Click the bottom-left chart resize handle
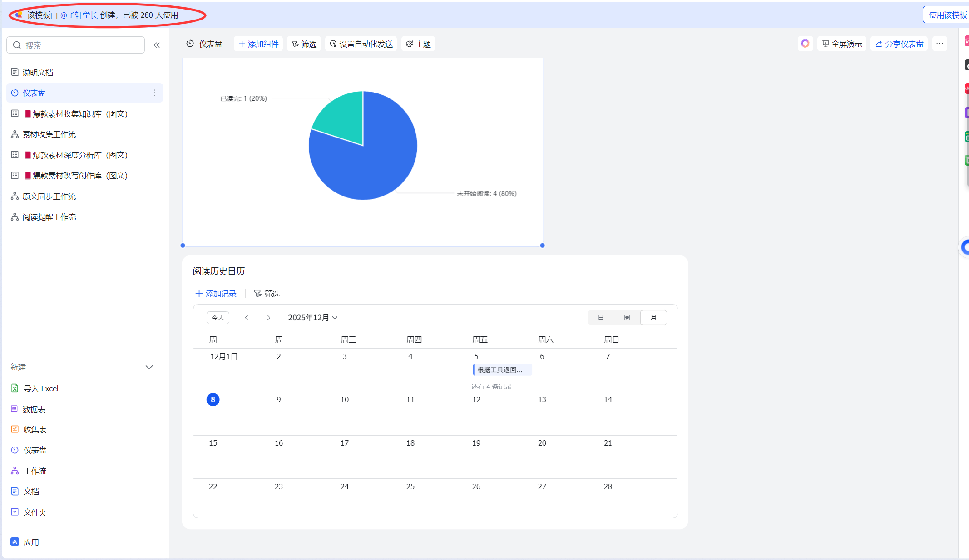This screenshot has width=969, height=560. 183,246
